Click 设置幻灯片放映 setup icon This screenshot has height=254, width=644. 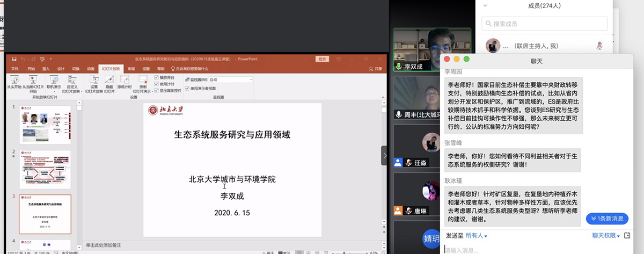pos(94,79)
